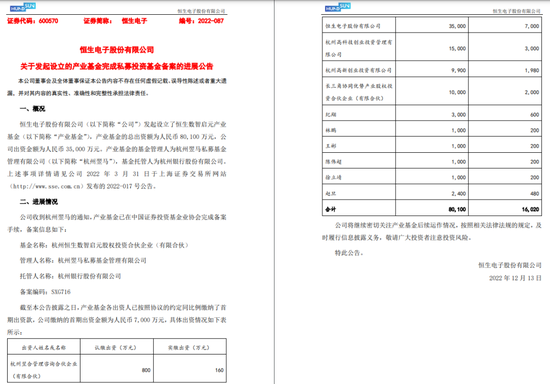The width and height of the screenshot is (550, 384).
Task: Click the date '2022年12月13日'
Action: coord(515,278)
